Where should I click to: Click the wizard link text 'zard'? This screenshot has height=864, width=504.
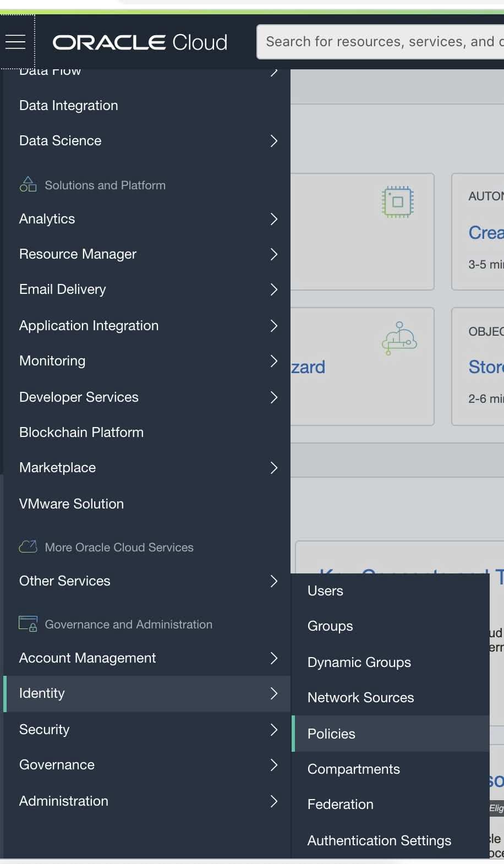coord(308,367)
